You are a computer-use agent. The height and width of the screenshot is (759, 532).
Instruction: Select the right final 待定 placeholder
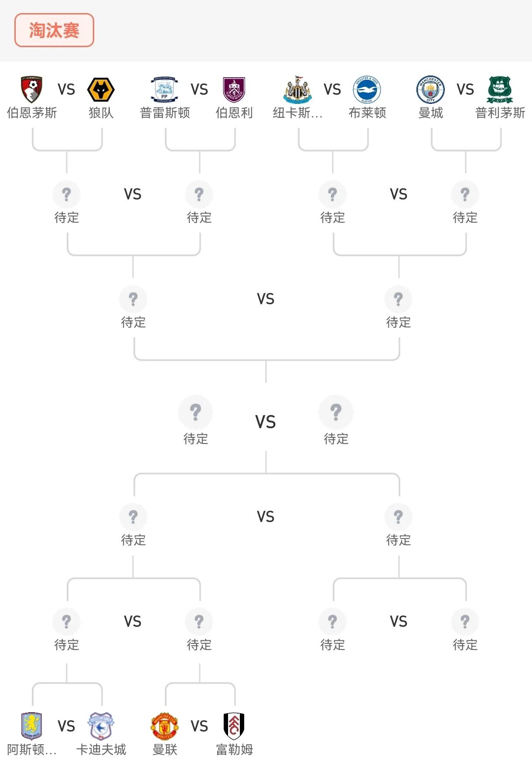pos(335,412)
